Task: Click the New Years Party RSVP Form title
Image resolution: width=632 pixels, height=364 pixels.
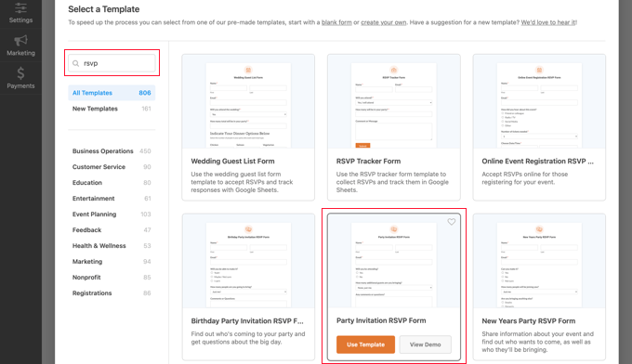Action: click(x=529, y=321)
